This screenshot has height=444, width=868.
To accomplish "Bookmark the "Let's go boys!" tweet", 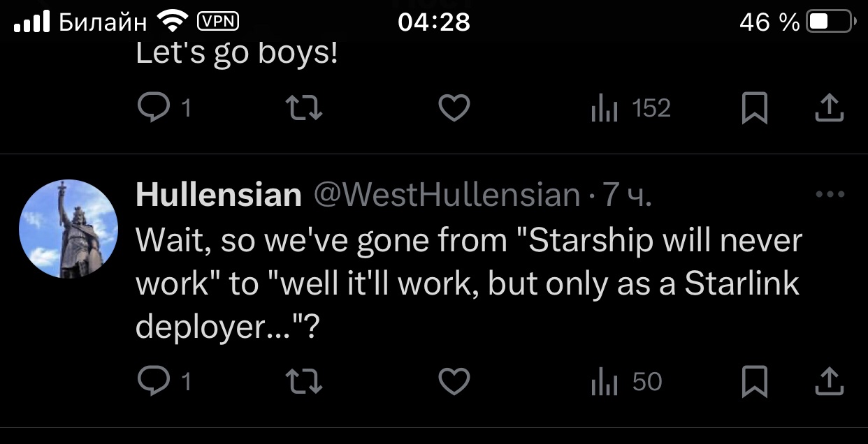I will click(754, 108).
